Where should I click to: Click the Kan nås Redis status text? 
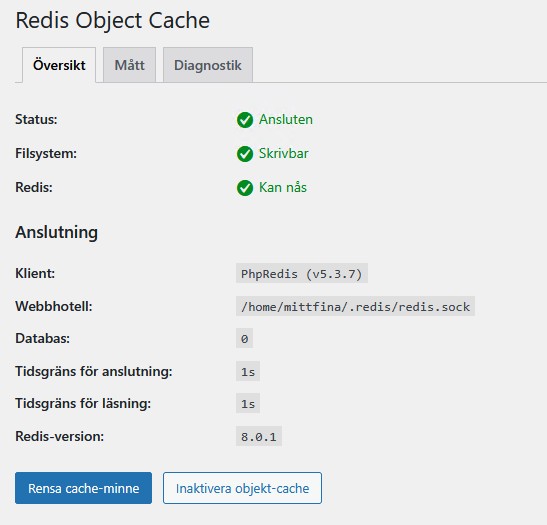283,188
